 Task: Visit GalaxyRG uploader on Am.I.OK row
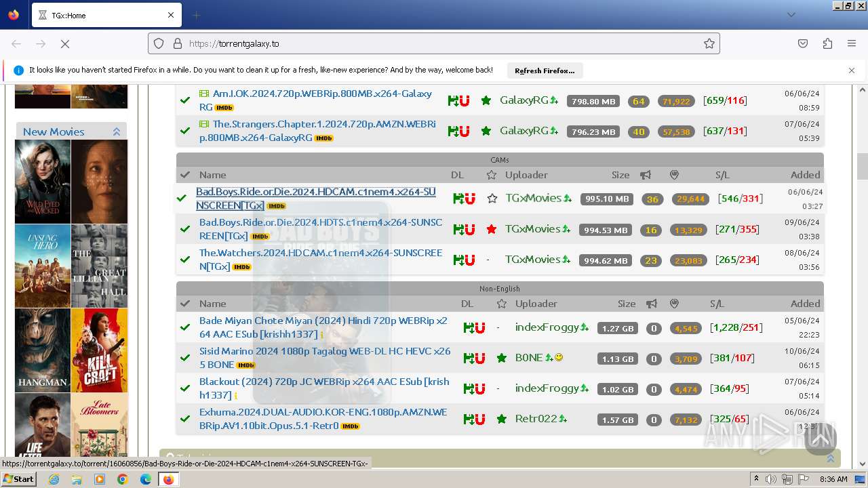[x=524, y=100]
